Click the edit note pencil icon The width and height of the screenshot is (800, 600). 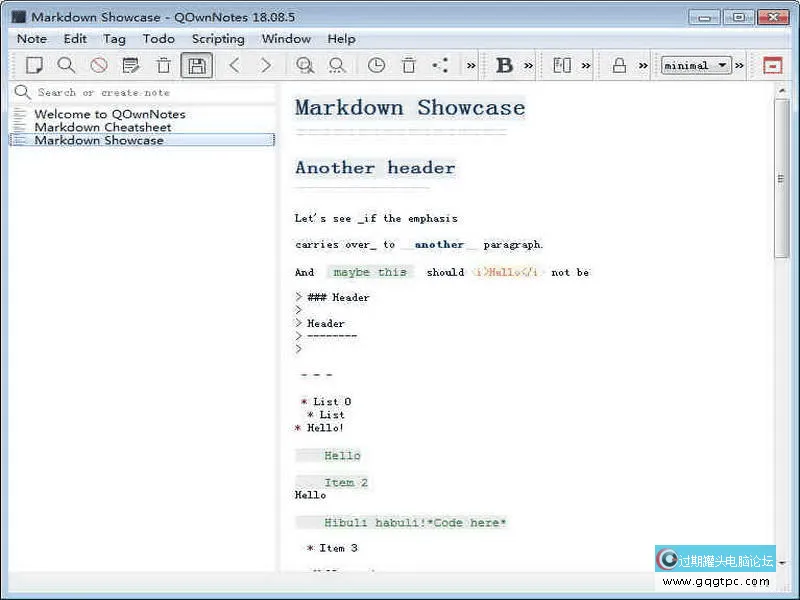coord(130,66)
